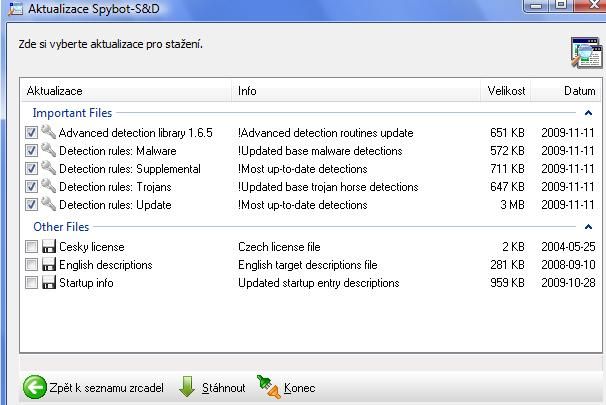Maximize the Aktualizace Spybot-S&D window
Screen dimensions: 606x405
point(561,5)
